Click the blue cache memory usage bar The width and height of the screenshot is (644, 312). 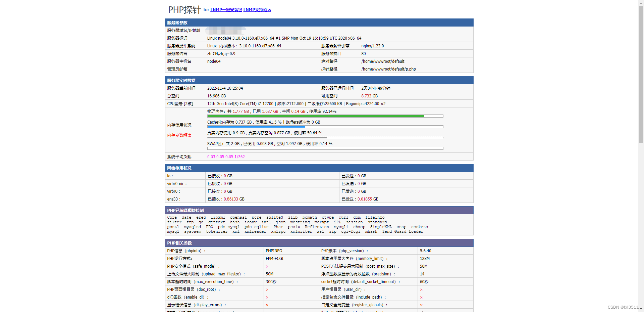[325, 127]
